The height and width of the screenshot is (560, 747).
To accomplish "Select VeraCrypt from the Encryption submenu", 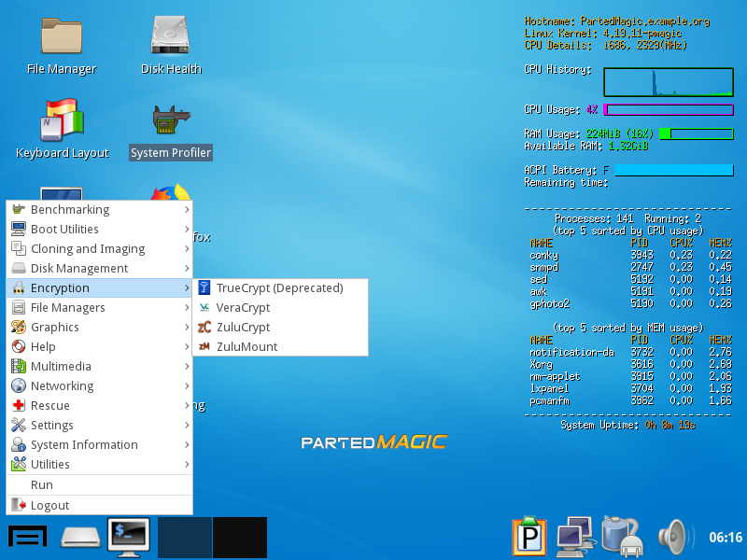I will [x=243, y=308].
